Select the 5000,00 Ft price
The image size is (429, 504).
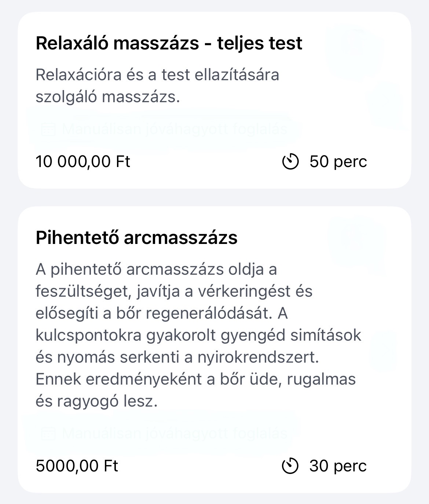pos(77,466)
